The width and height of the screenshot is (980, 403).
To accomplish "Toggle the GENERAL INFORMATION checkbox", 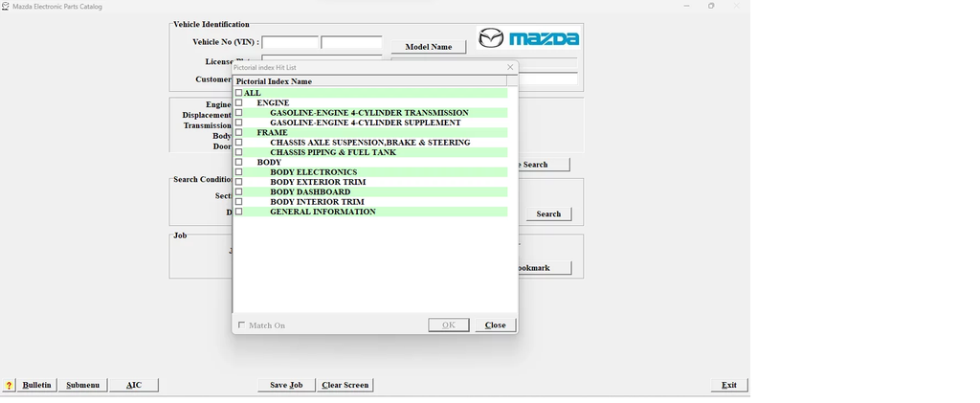I will 239,212.
